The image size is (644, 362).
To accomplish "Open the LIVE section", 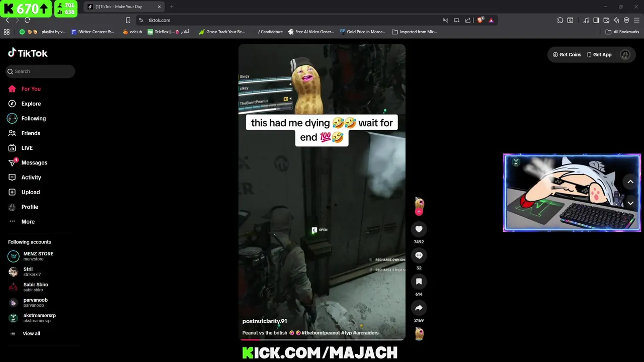I will click(x=21, y=148).
